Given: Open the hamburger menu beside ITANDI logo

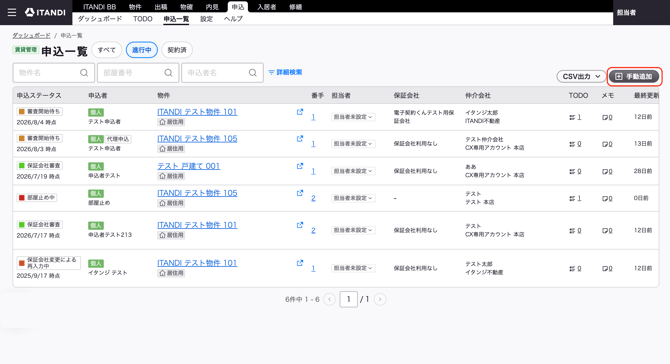Looking at the screenshot, I should tap(12, 12).
